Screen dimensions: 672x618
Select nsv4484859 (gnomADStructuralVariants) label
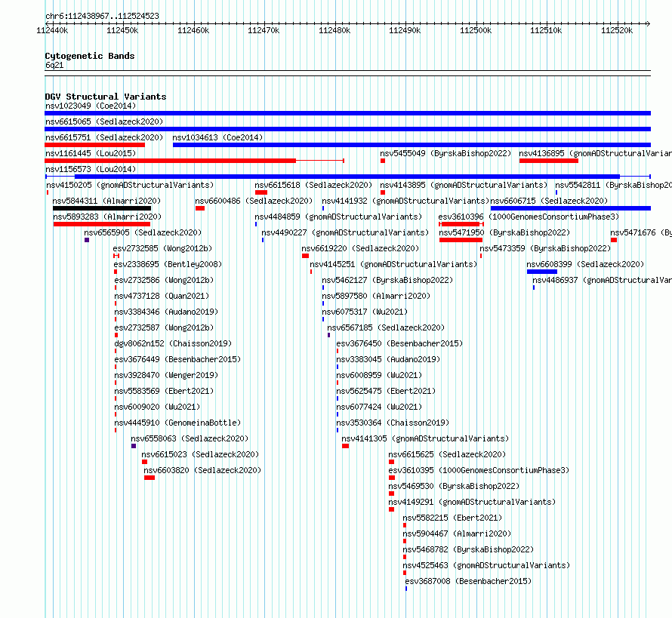click(x=338, y=217)
